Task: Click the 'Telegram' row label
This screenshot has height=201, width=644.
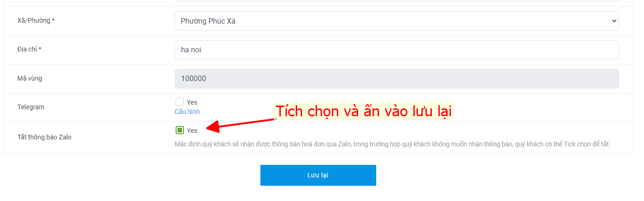Action: pyautogui.click(x=31, y=107)
